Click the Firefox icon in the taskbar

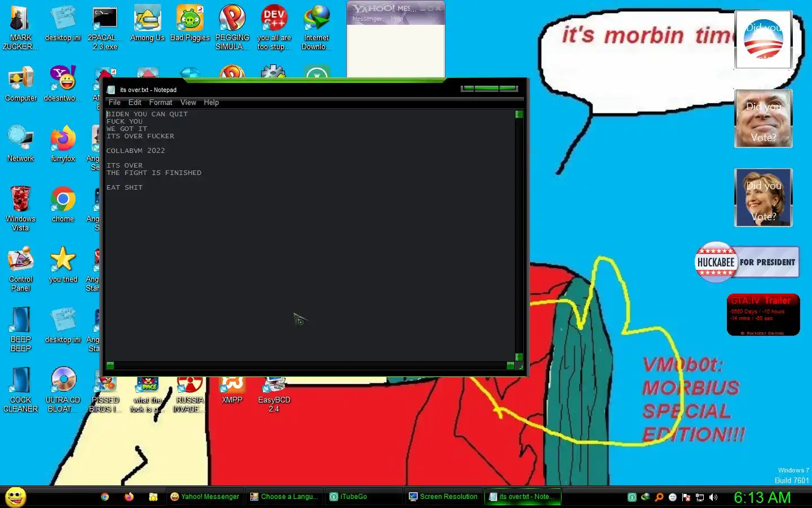pos(129,497)
